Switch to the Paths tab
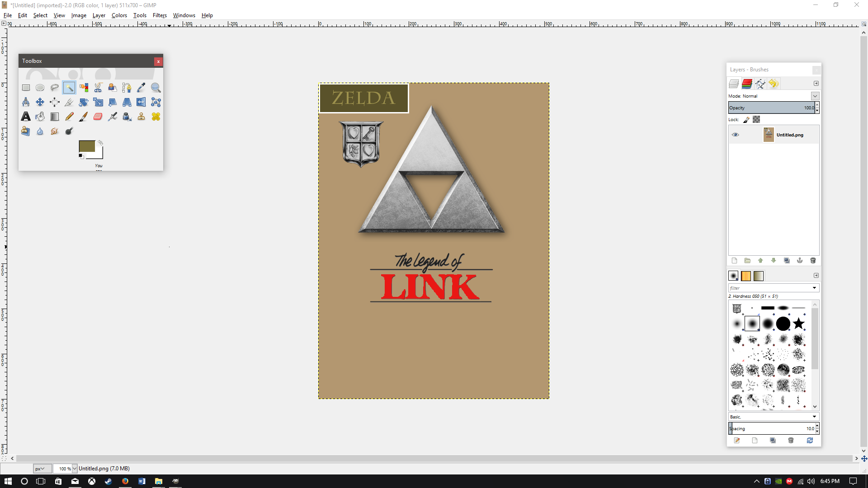The width and height of the screenshot is (868, 488). pos(760,84)
